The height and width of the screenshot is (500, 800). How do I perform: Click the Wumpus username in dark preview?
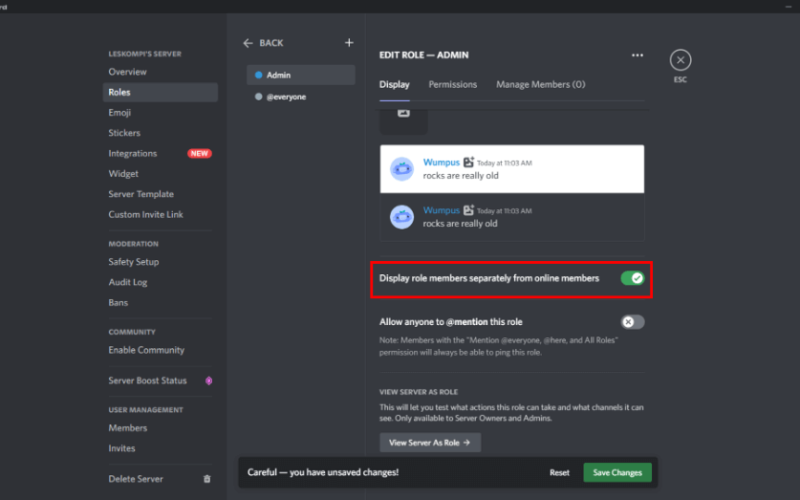[x=441, y=210]
